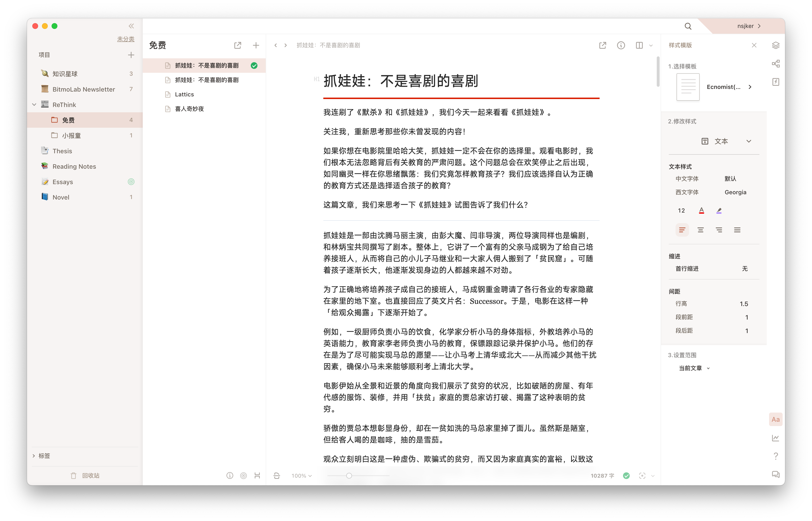812x521 pixels.
Task: Open the statistics chart icon
Action: 775,438
